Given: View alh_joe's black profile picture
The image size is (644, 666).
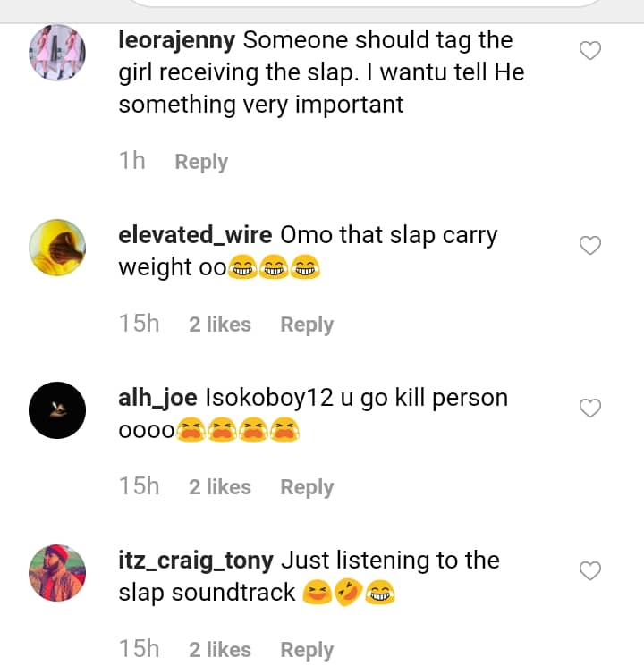Looking at the screenshot, I should coord(57,410).
